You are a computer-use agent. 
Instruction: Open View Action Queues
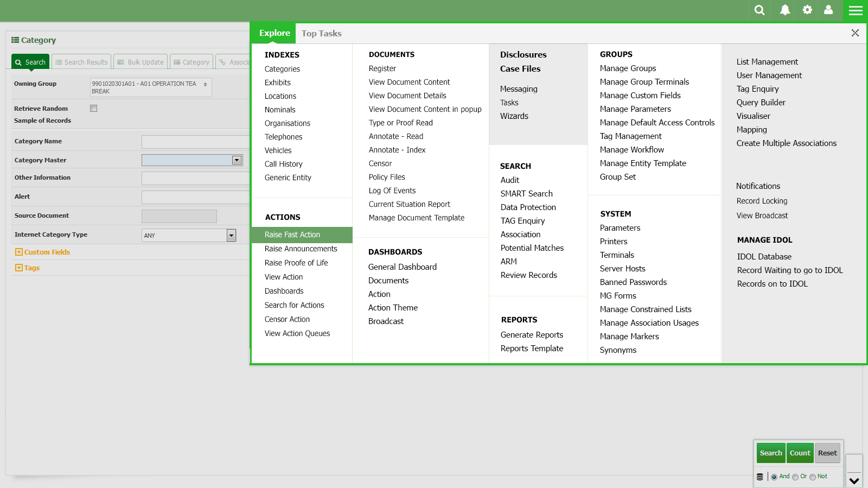tap(297, 333)
